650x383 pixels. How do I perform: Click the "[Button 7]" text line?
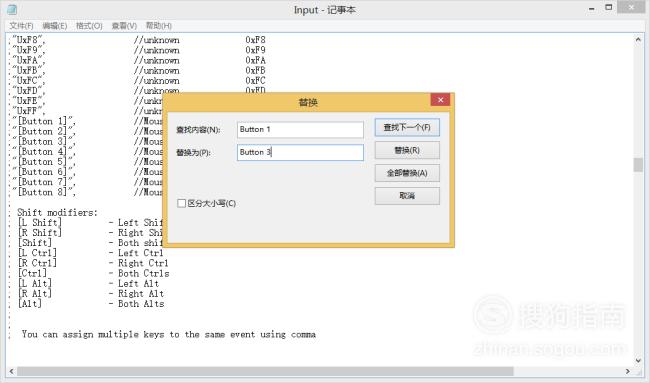click(x=44, y=182)
